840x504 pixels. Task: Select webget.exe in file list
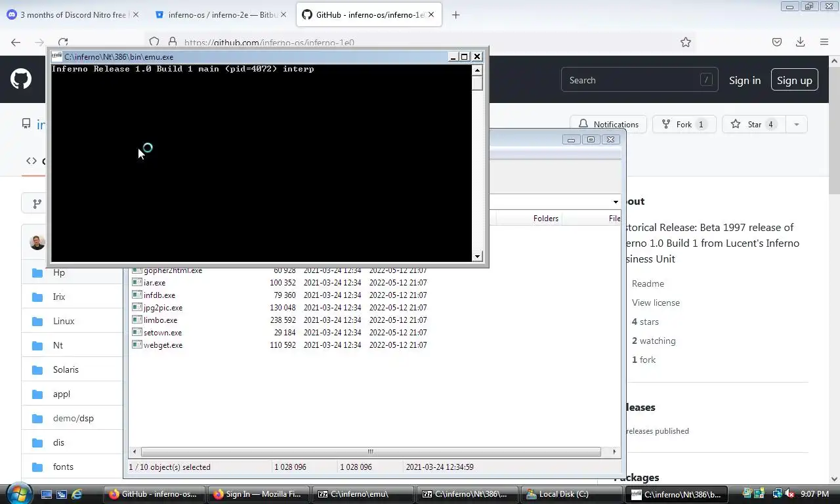click(x=163, y=345)
